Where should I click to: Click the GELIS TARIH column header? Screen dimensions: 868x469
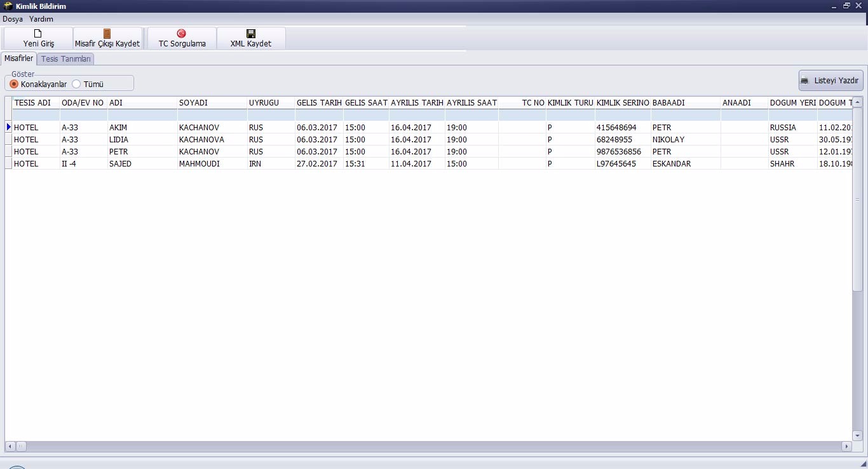[x=319, y=103]
